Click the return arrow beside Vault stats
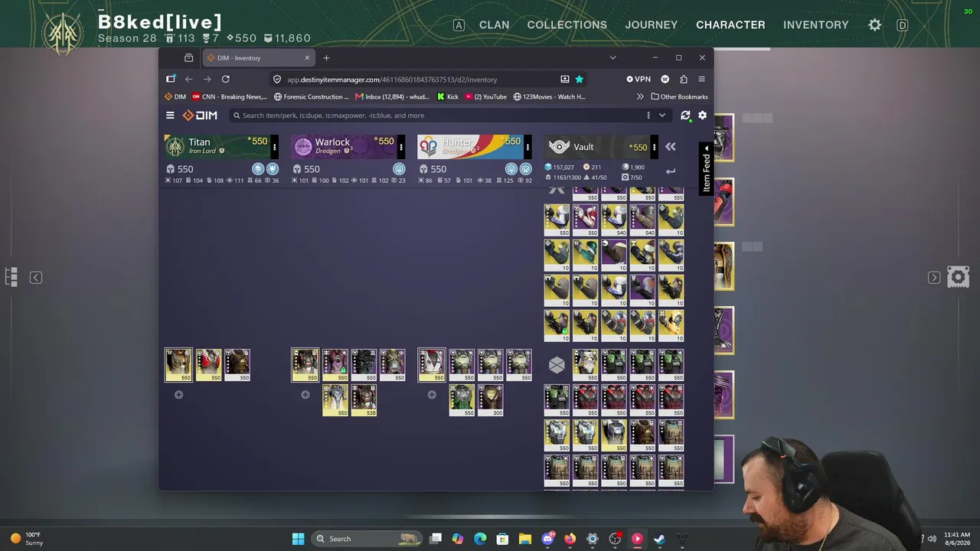Image resolution: width=980 pixels, height=551 pixels. point(671,171)
